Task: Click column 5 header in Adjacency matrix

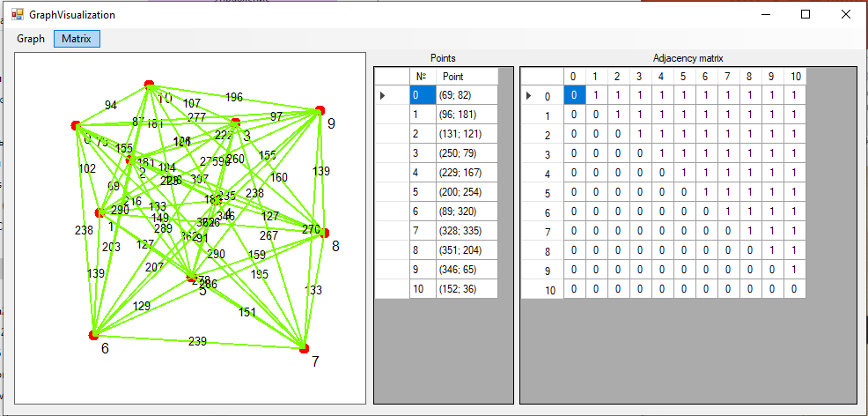Action: (x=683, y=77)
